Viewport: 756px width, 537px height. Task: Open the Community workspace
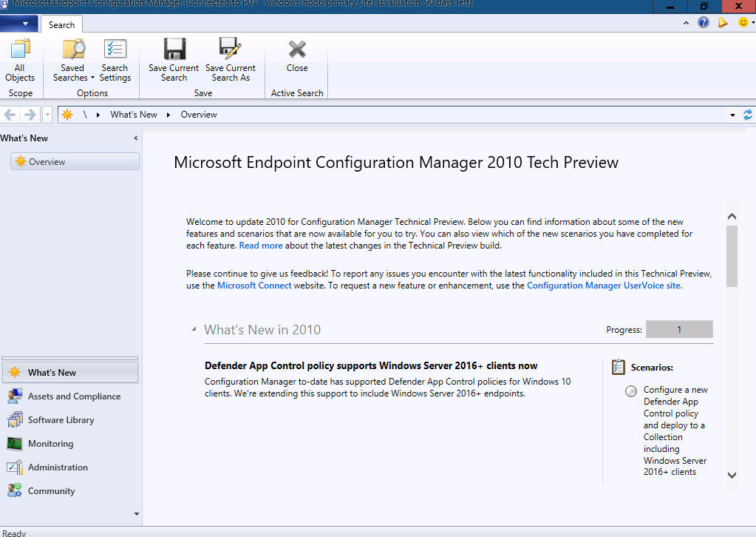(x=70, y=490)
